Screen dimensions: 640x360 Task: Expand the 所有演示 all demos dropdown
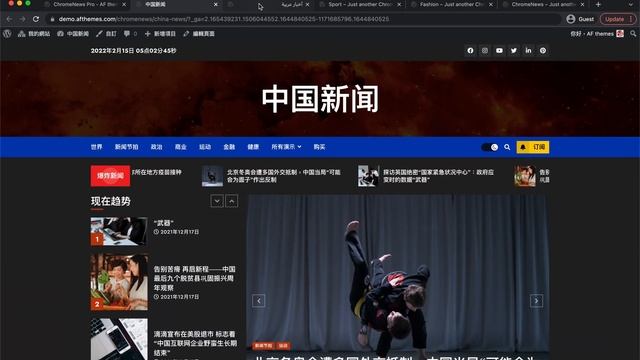click(287, 147)
